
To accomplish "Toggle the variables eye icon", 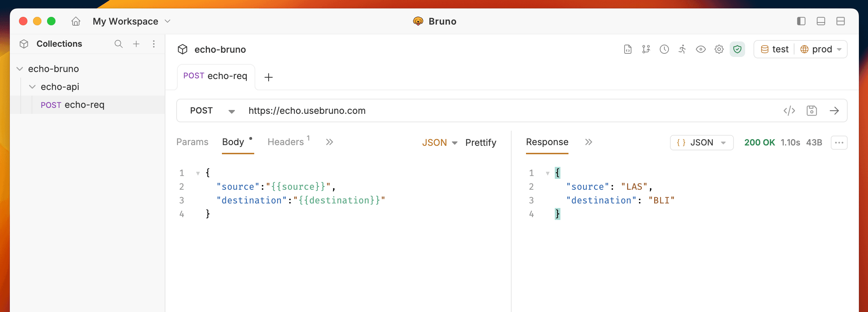I will [701, 49].
